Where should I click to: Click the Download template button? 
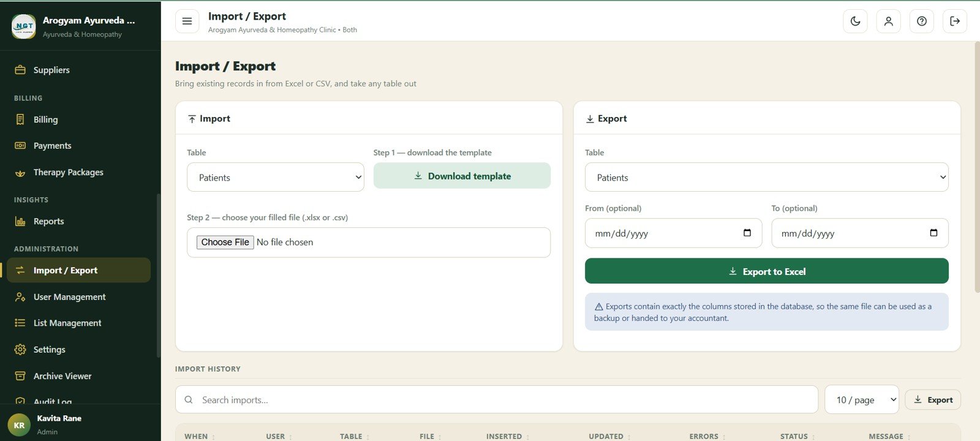[x=462, y=176]
